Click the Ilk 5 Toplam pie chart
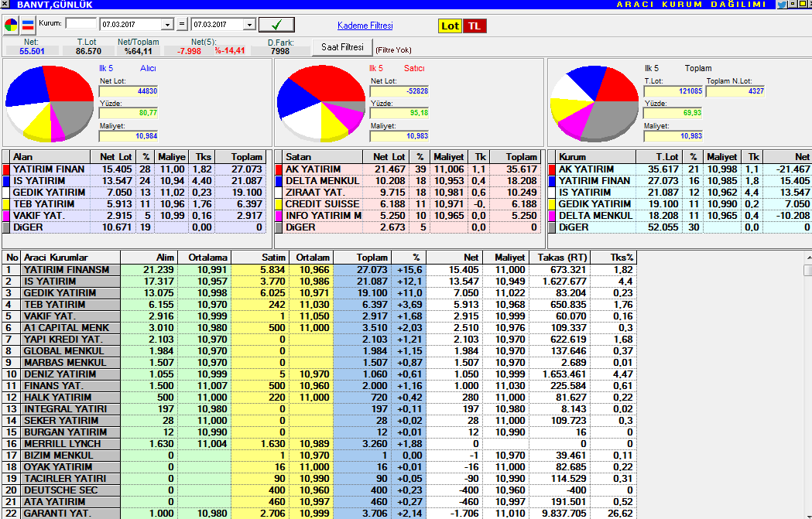 tap(594, 104)
